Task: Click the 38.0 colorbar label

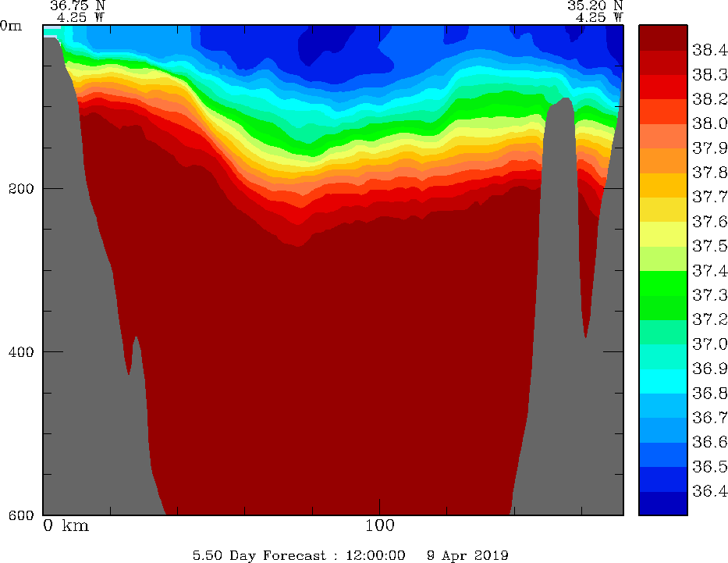Action: click(x=710, y=123)
